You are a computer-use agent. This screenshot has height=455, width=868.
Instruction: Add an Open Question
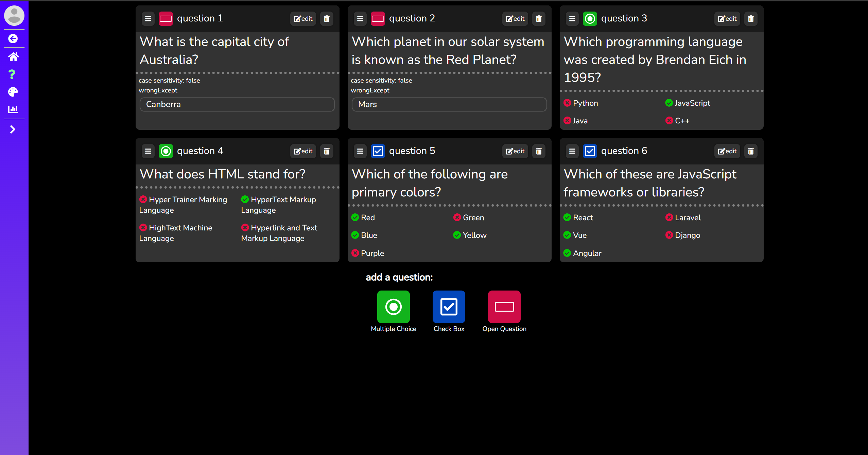[x=504, y=307]
